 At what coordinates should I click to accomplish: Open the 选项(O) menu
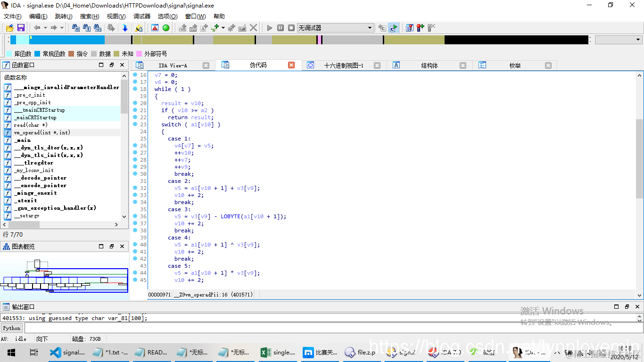coord(167,16)
